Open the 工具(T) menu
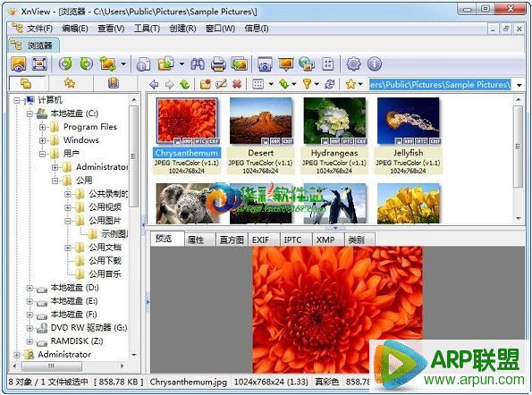The height and width of the screenshot is (395, 532). pos(147,29)
